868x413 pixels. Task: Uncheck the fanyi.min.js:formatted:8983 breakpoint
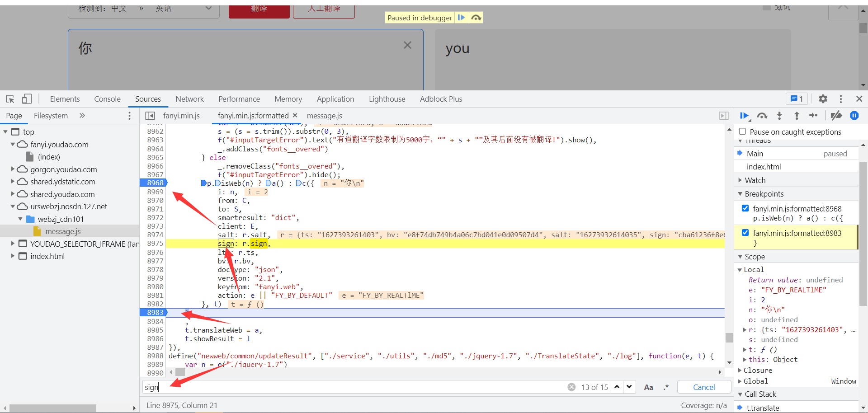click(745, 233)
